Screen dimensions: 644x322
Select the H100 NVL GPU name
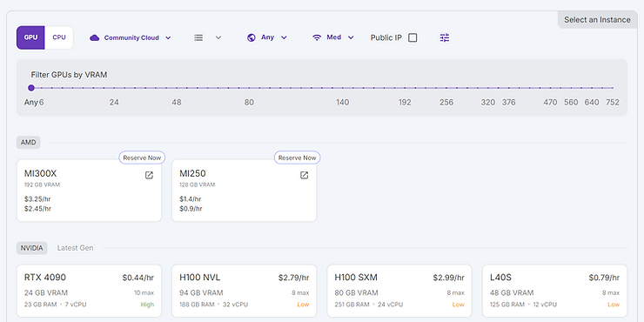click(x=200, y=278)
